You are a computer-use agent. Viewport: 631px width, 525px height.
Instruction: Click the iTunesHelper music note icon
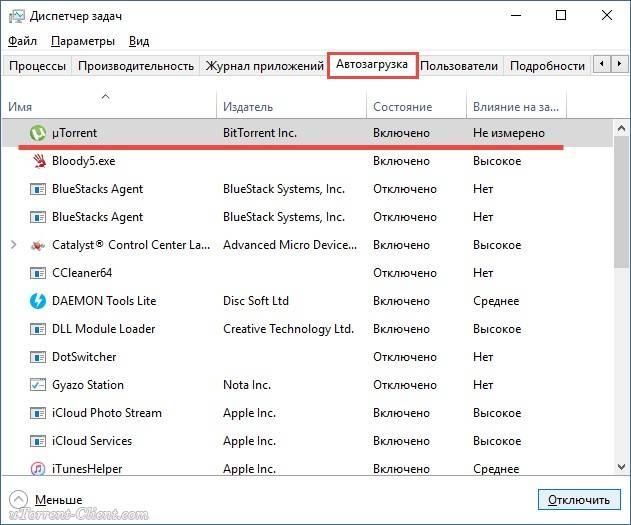pos(38,469)
